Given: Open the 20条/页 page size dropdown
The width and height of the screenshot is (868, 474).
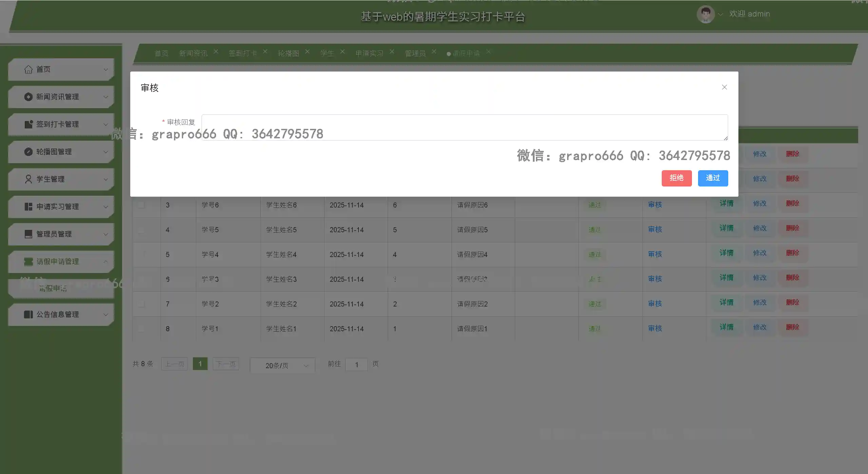Looking at the screenshot, I should [282, 366].
